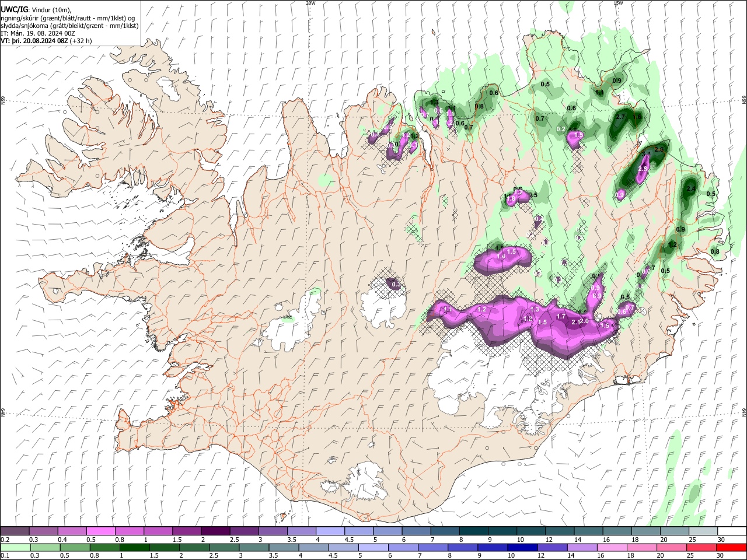Click the 2.8 snow value on the map
This screenshot has height=560, width=747.
pyautogui.click(x=643, y=169)
